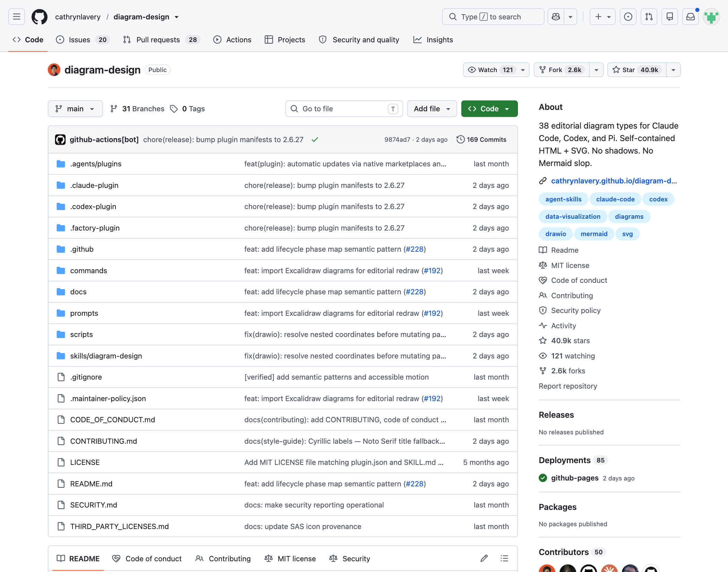The width and height of the screenshot is (728, 572).
Task: Open the 169 Commits history
Action: [481, 139]
